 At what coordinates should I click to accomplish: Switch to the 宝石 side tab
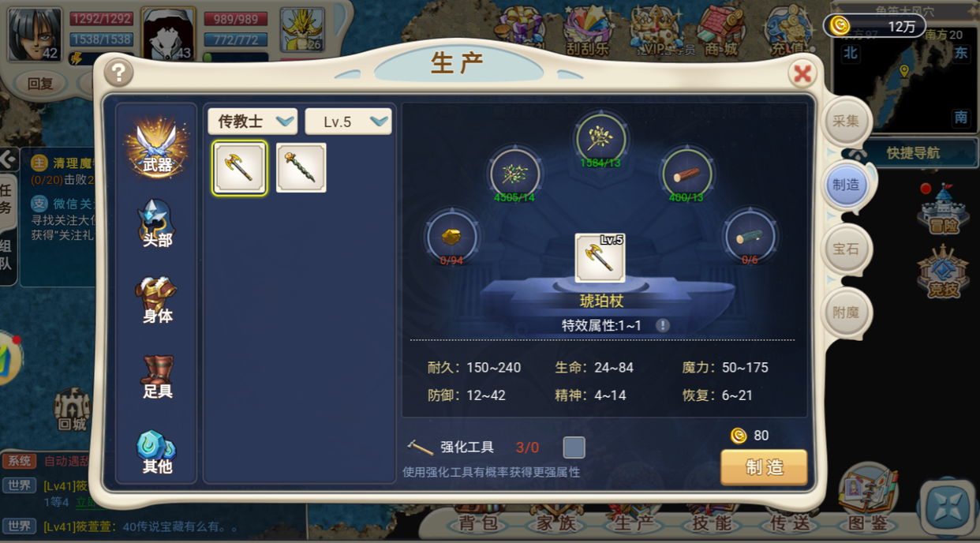click(x=846, y=249)
